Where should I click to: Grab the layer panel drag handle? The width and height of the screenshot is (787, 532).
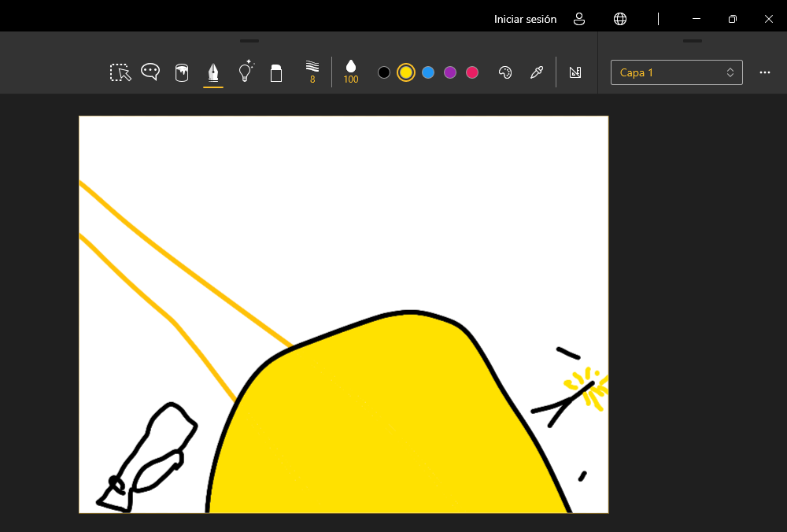tap(693, 41)
